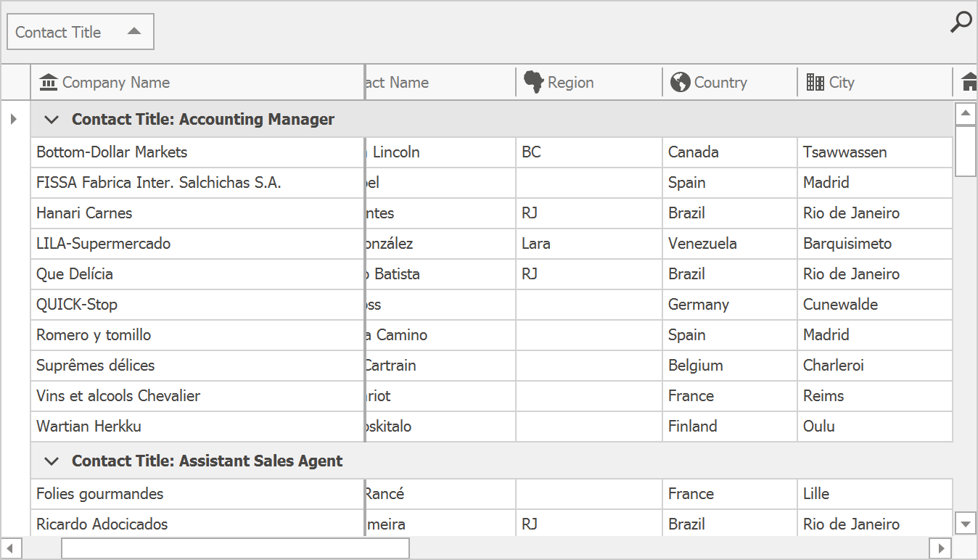Click the Africa map icon beside Region
This screenshot has height=560, width=978.
click(533, 83)
